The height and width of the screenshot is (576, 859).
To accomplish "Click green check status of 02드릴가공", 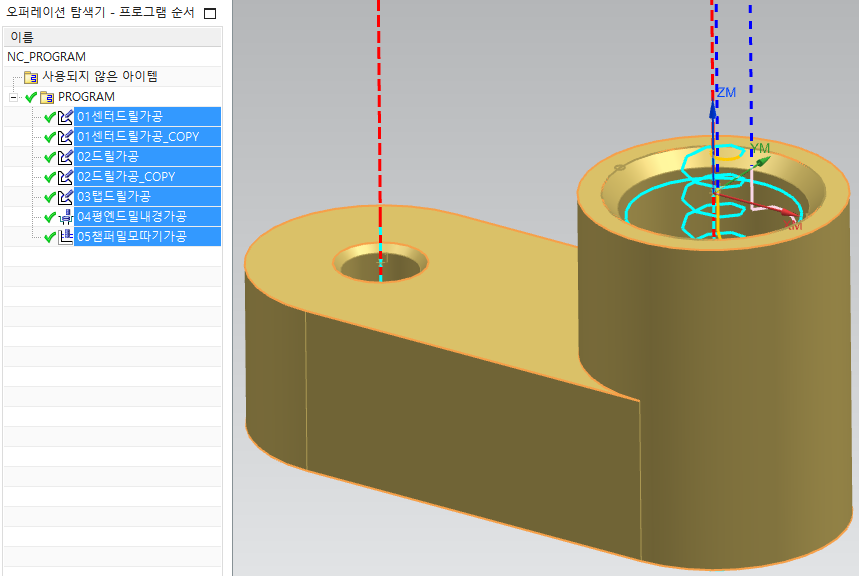I will click(50, 157).
